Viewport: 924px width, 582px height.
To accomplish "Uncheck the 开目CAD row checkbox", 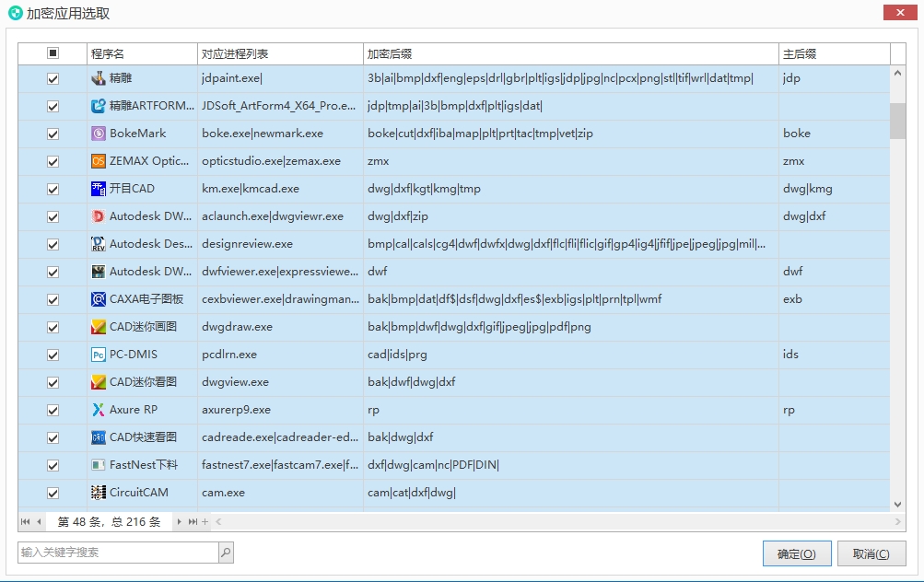I will tap(53, 189).
